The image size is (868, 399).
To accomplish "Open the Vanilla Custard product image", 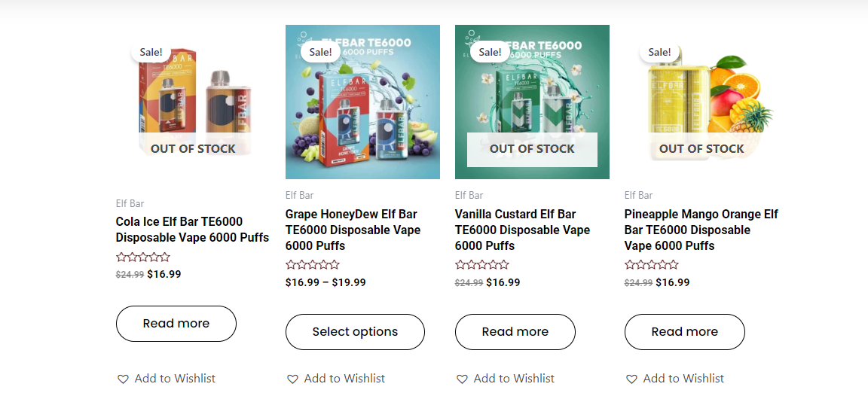I will (x=532, y=102).
